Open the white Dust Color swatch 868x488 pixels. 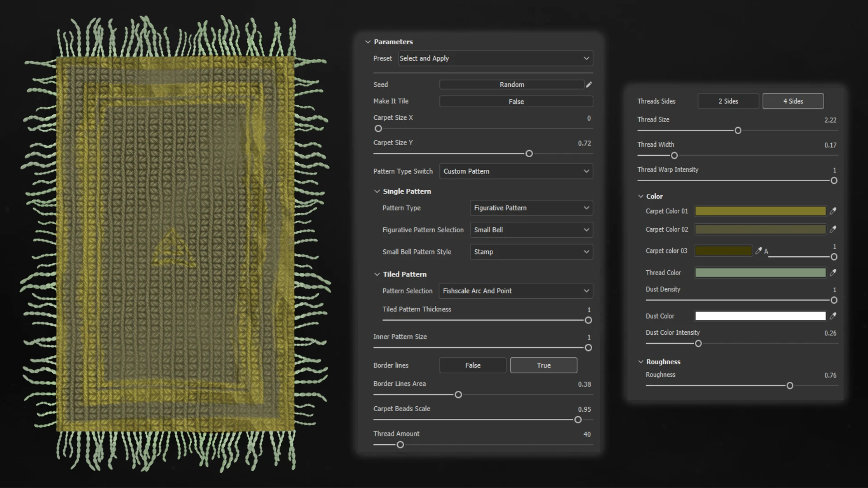click(760, 316)
